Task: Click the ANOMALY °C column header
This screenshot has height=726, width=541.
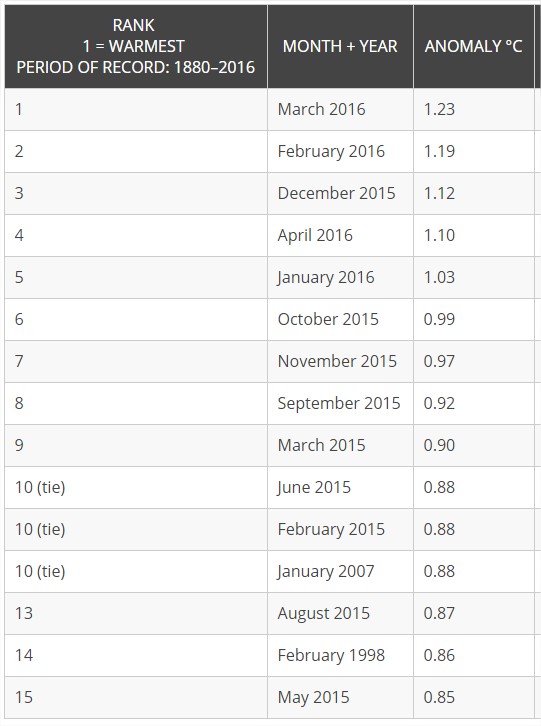Action: coord(473,46)
